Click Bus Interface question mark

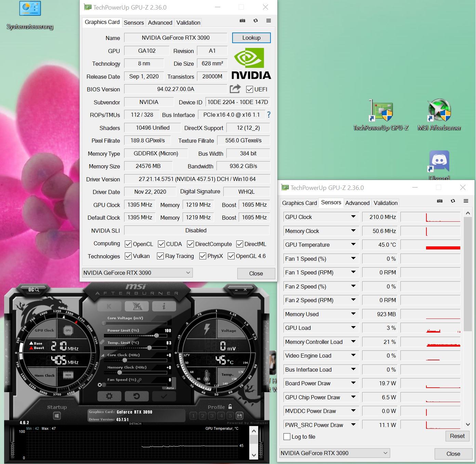tap(269, 115)
